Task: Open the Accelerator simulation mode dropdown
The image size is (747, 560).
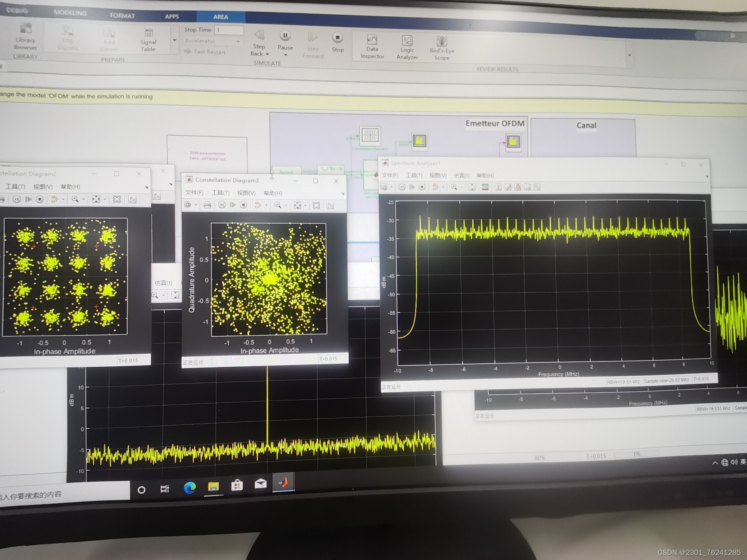Action: (x=238, y=41)
